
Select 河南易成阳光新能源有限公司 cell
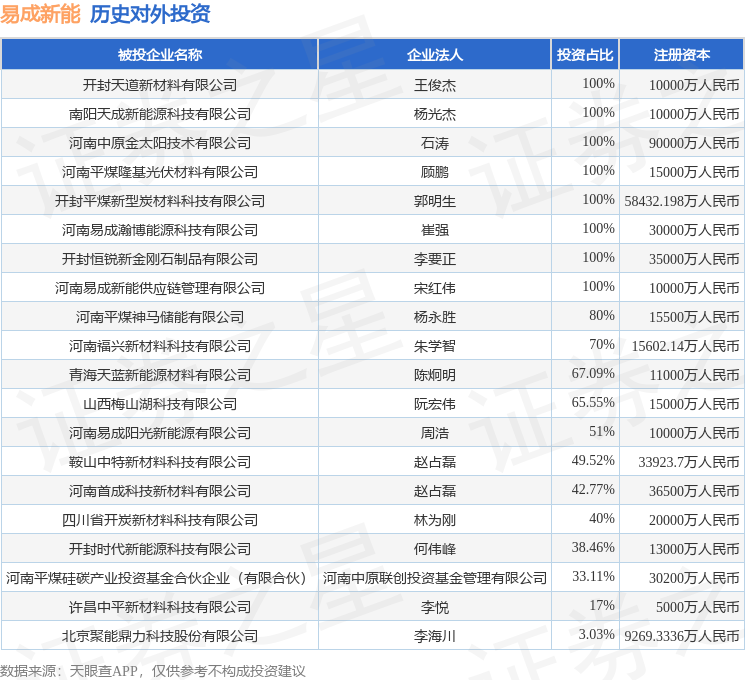coord(160,433)
